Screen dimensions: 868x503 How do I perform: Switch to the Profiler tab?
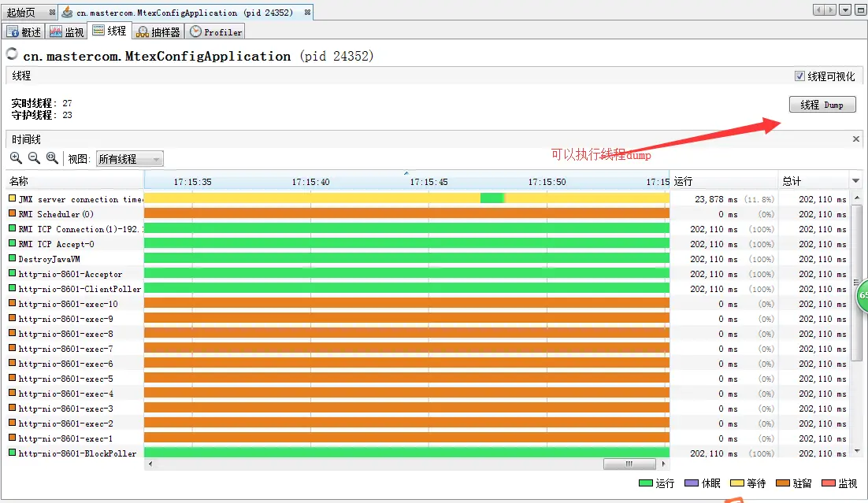216,32
